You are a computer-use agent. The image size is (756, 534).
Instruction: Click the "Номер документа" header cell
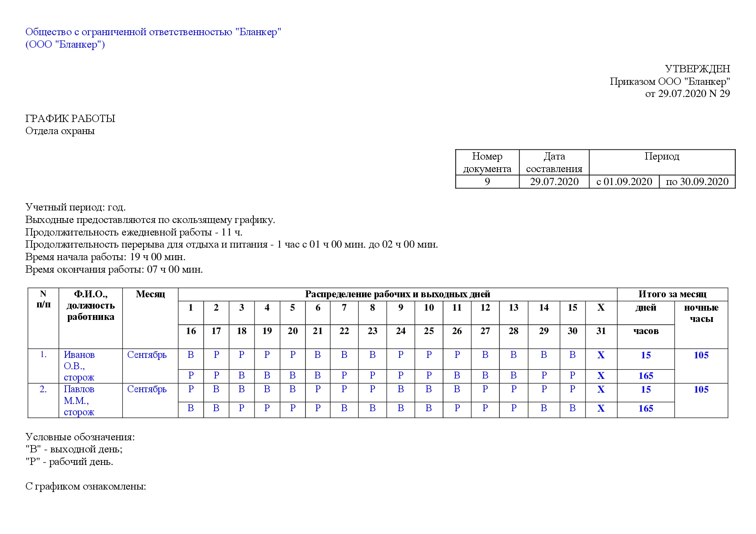[x=487, y=162]
